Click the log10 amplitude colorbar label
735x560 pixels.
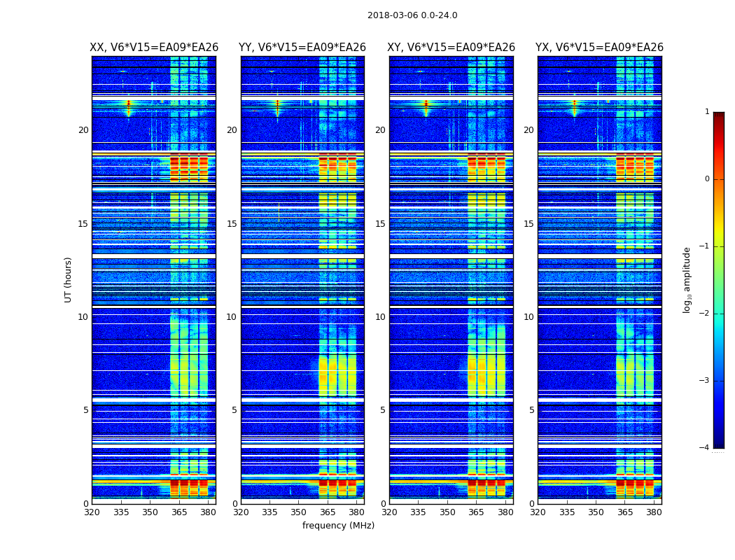[x=687, y=279]
